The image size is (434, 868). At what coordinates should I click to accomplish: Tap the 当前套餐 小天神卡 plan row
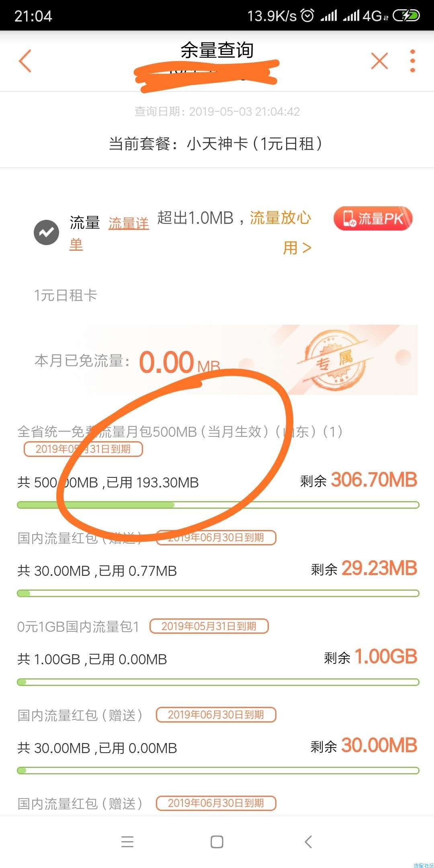[x=216, y=143]
